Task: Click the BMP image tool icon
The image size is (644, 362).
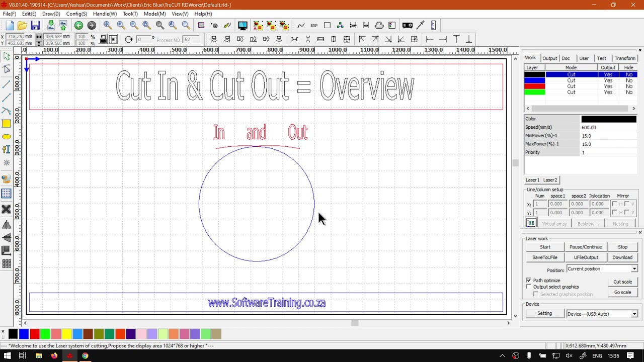Action: (314, 26)
